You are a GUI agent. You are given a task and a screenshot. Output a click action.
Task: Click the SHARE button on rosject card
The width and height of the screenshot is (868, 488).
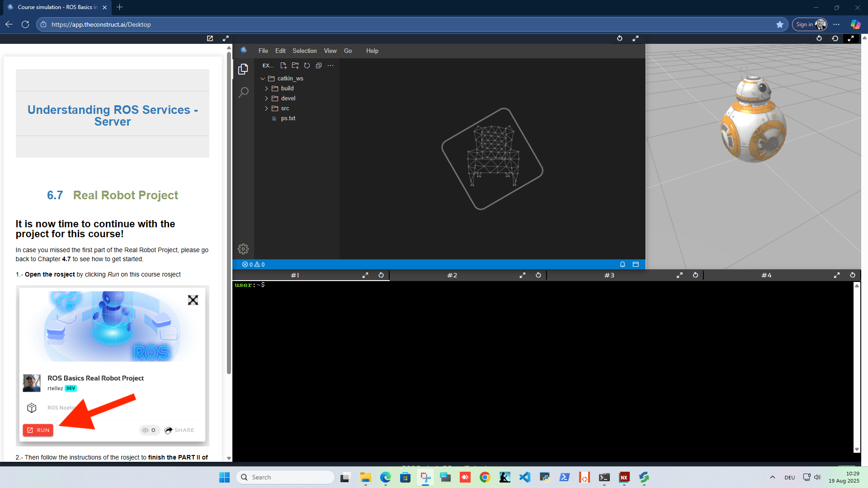point(179,430)
